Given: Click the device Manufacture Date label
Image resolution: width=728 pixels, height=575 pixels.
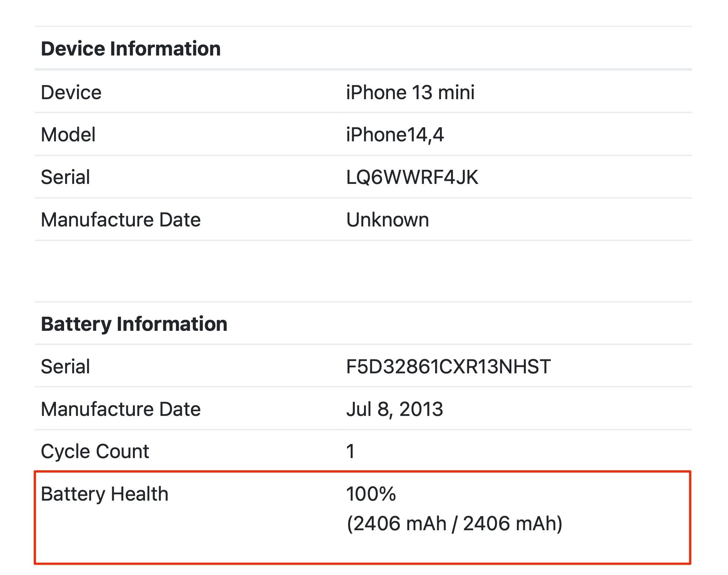Looking at the screenshot, I should coord(121,220).
